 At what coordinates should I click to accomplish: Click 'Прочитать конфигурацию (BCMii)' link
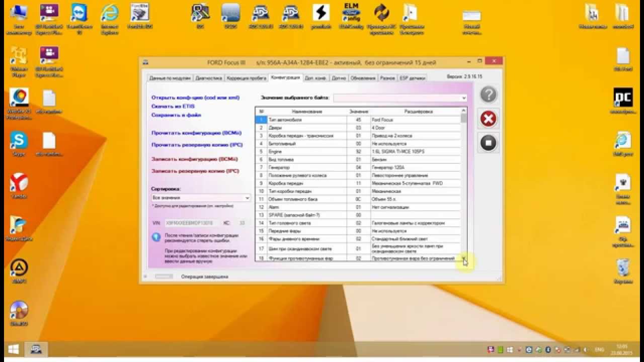(x=196, y=133)
